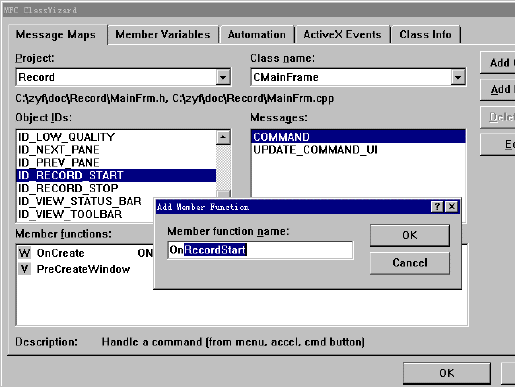Confirm member function name with OK

coord(410,235)
